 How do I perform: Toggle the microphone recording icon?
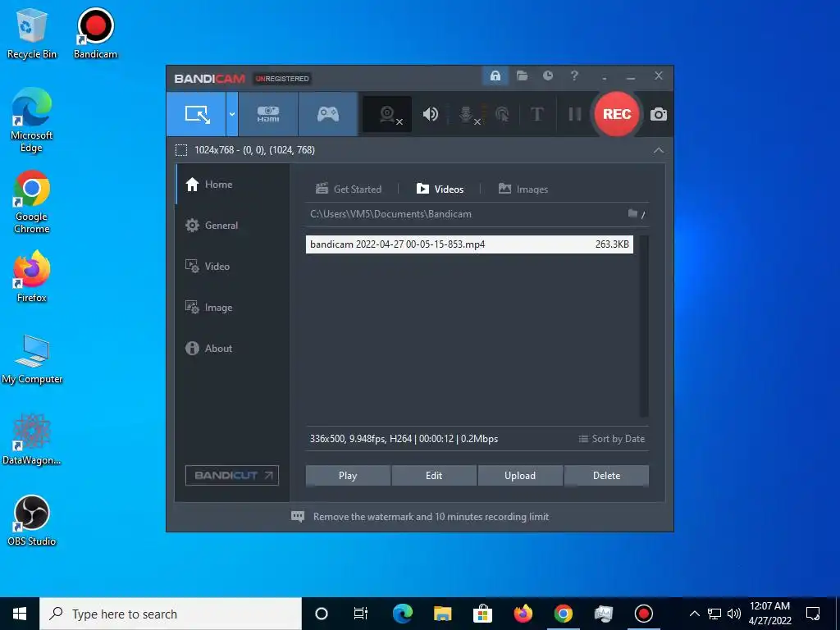(x=467, y=115)
